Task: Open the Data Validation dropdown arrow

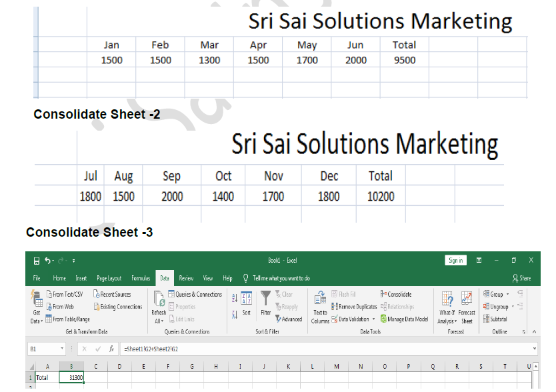Action: tap(373, 319)
